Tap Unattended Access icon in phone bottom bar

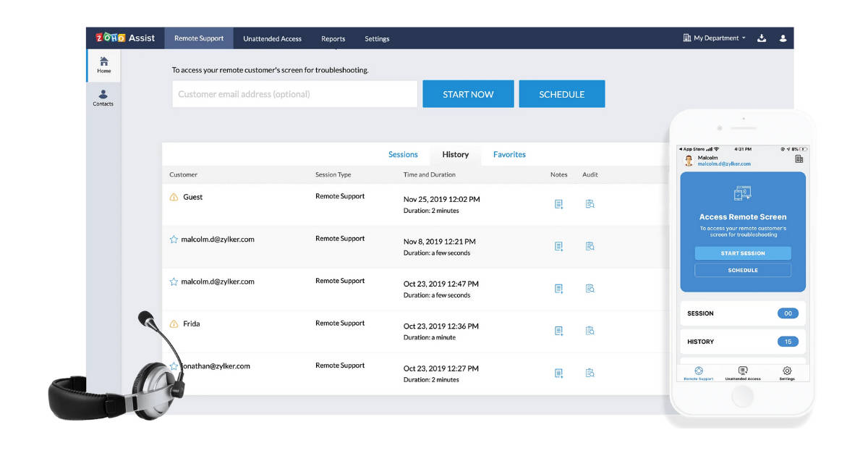(742, 371)
